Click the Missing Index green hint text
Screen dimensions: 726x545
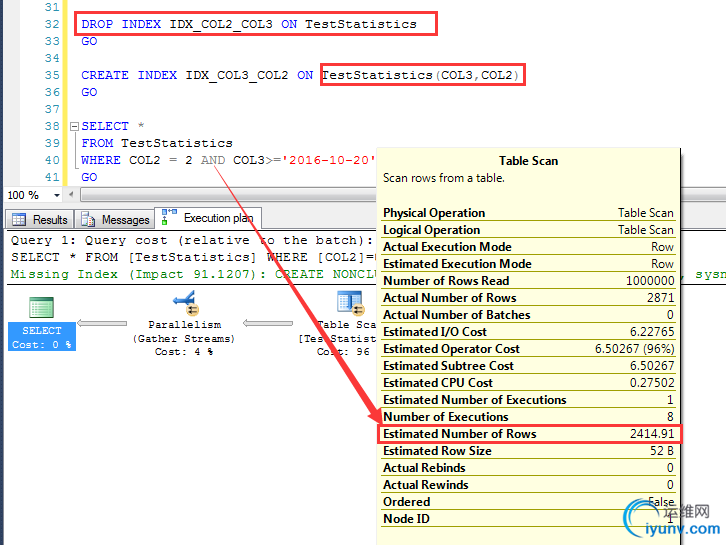193,274
